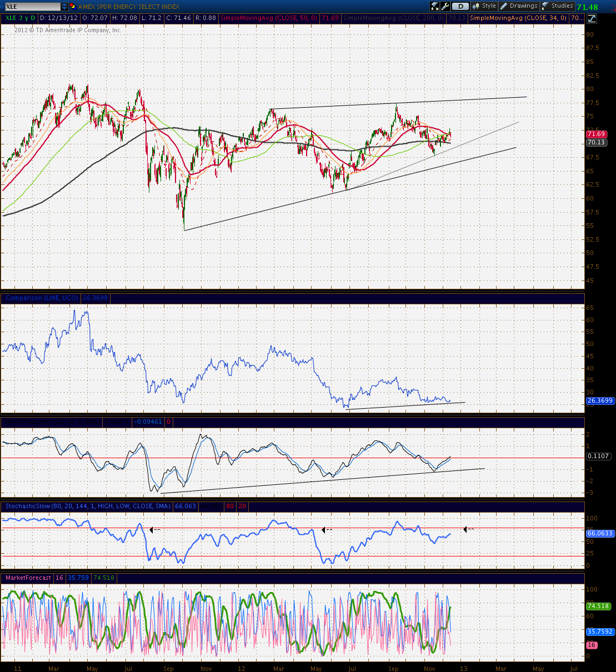Click the 74.518 MarketForecast header value
The height and width of the screenshot is (672, 616).
104,578
